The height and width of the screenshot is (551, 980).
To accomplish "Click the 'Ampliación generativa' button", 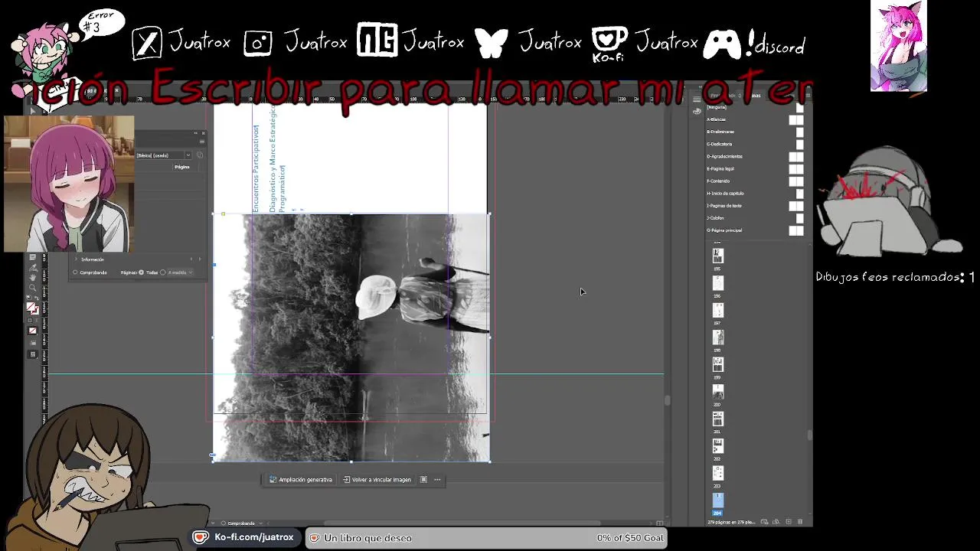I will 300,480.
